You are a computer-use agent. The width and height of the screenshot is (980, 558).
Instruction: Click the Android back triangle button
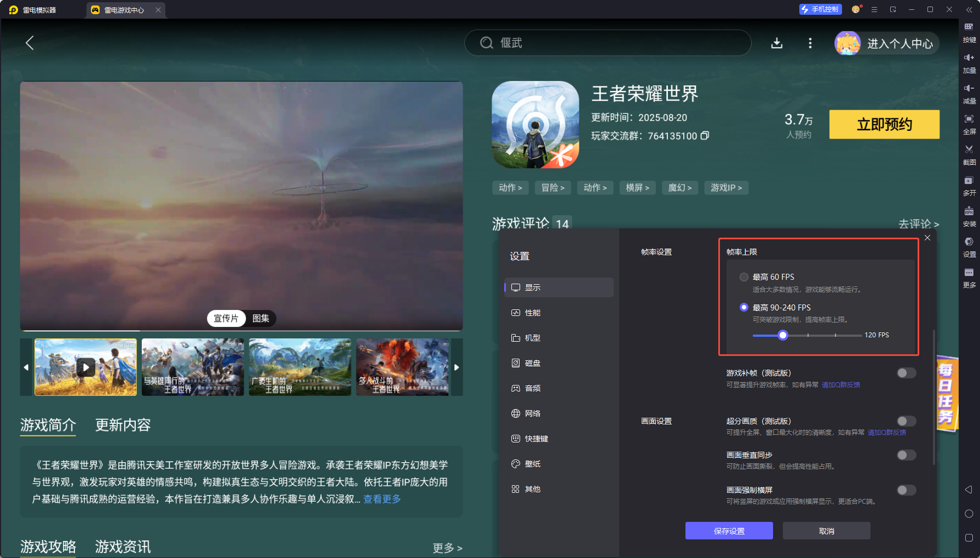(969, 490)
